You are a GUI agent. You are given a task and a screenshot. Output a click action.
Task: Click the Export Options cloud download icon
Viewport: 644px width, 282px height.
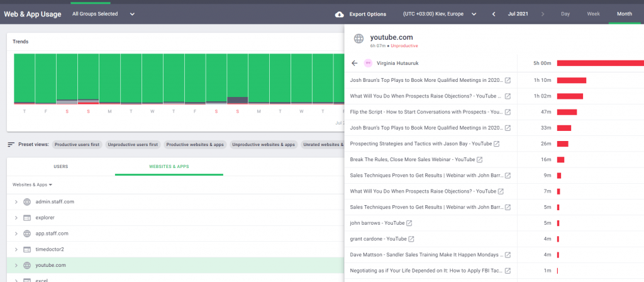340,14
